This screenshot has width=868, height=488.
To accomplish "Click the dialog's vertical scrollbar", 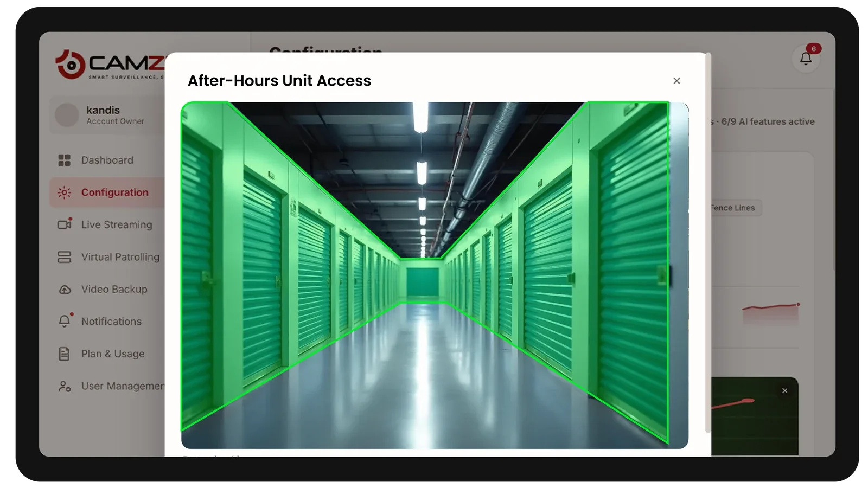I will point(707,243).
